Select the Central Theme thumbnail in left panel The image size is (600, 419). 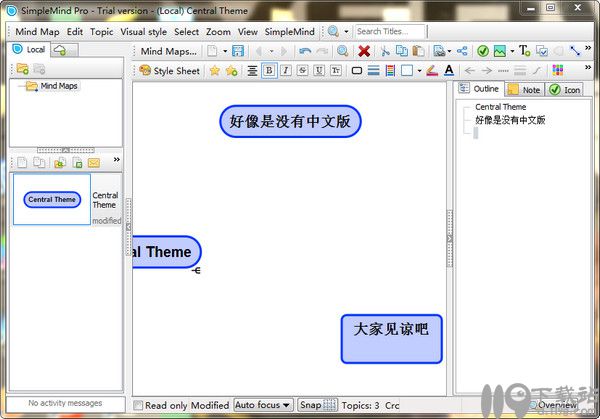[x=52, y=199]
